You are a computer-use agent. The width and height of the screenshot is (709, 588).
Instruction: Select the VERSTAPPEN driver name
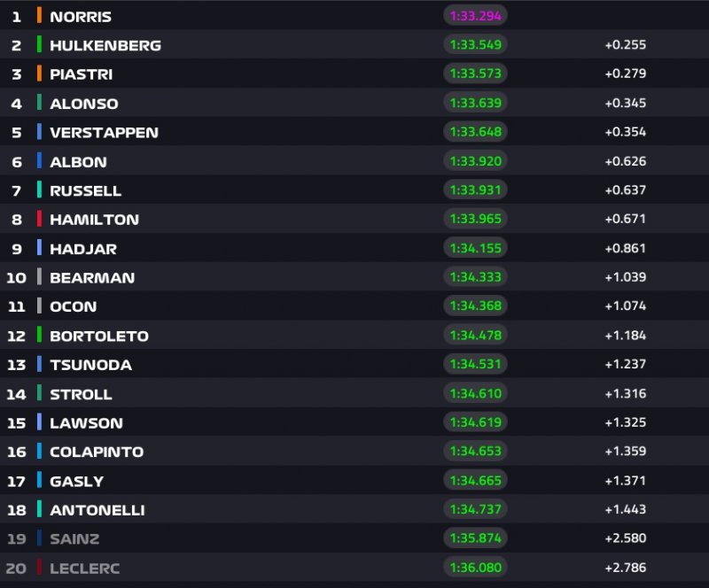[104, 133]
